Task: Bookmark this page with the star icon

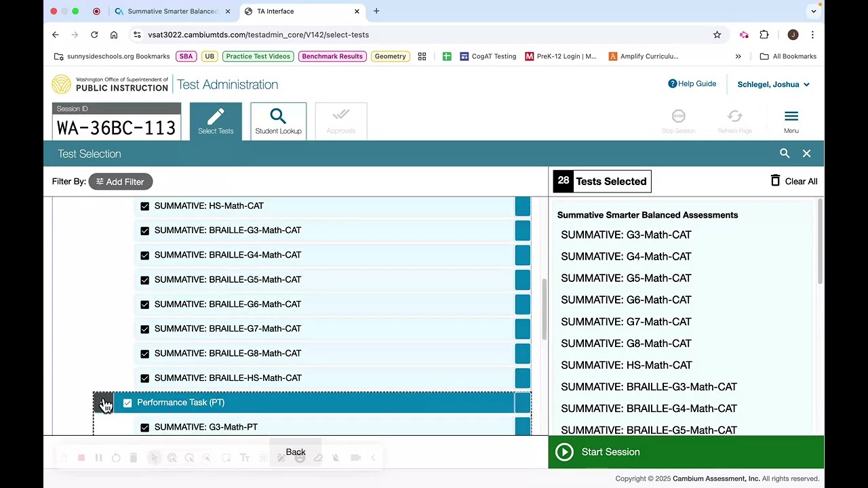Action: coord(717,35)
